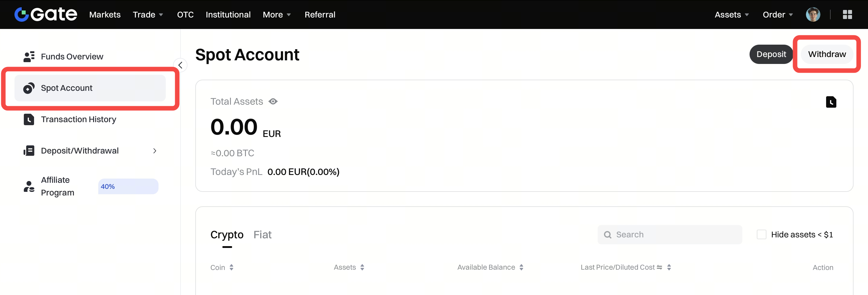The height and width of the screenshot is (295, 868).
Task: Click the Deposit button
Action: coord(771,54)
